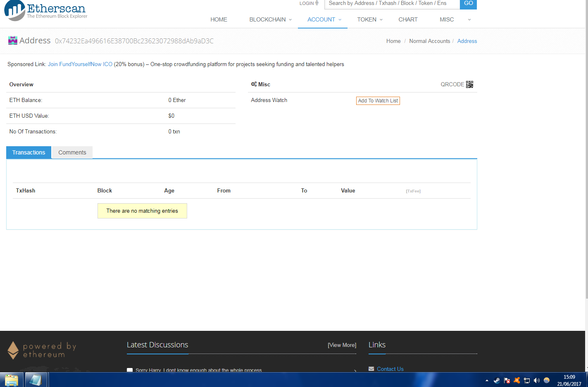This screenshot has height=387, width=588.
Task: Open network connection tray icon
Action: [527, 380]
